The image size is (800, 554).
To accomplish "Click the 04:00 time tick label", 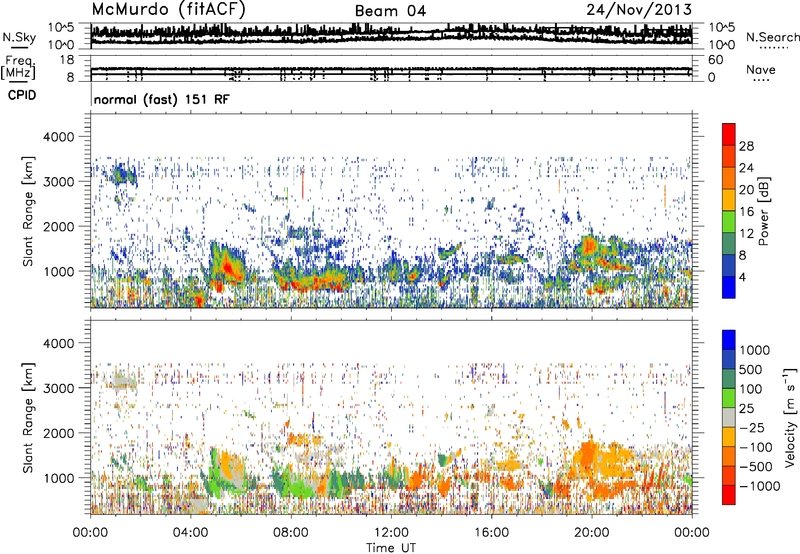I will 190,533.
